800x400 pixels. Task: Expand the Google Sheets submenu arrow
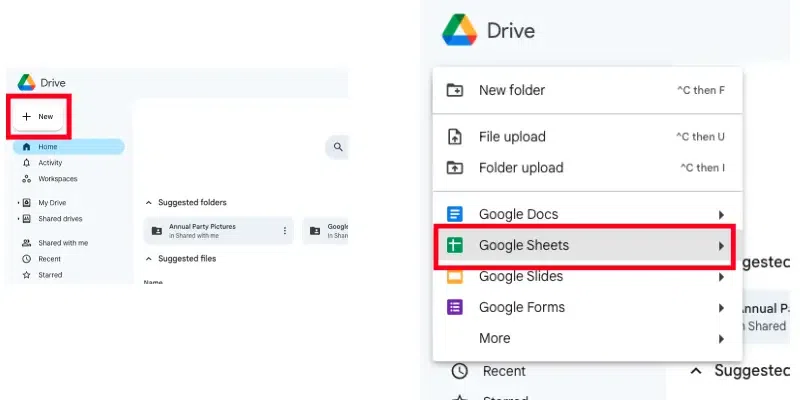pos(721,246)
